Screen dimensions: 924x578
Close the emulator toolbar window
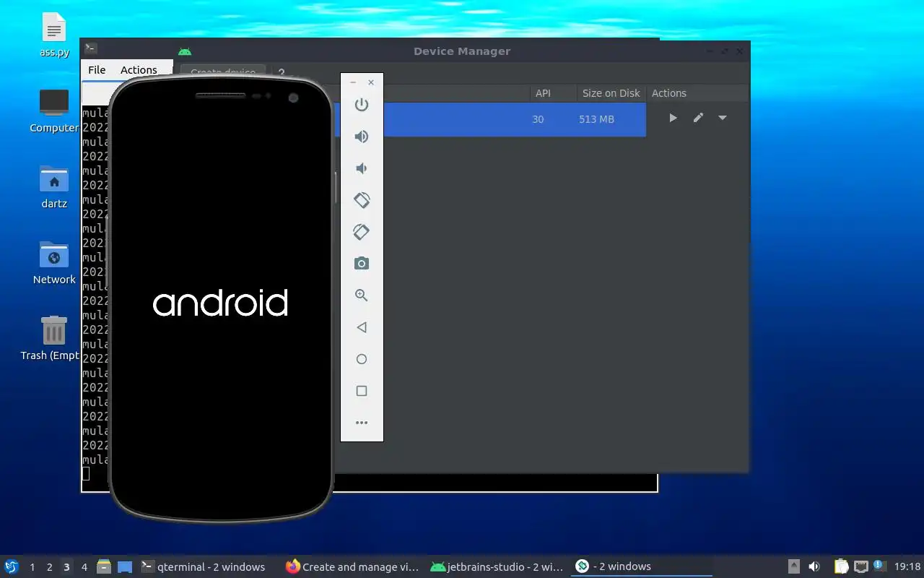pos(371,82)
